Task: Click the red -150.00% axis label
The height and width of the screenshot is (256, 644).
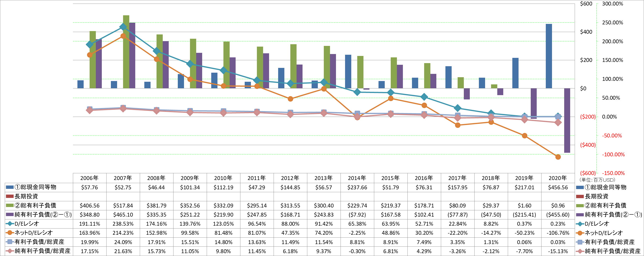Action: [x=613, y=173]
